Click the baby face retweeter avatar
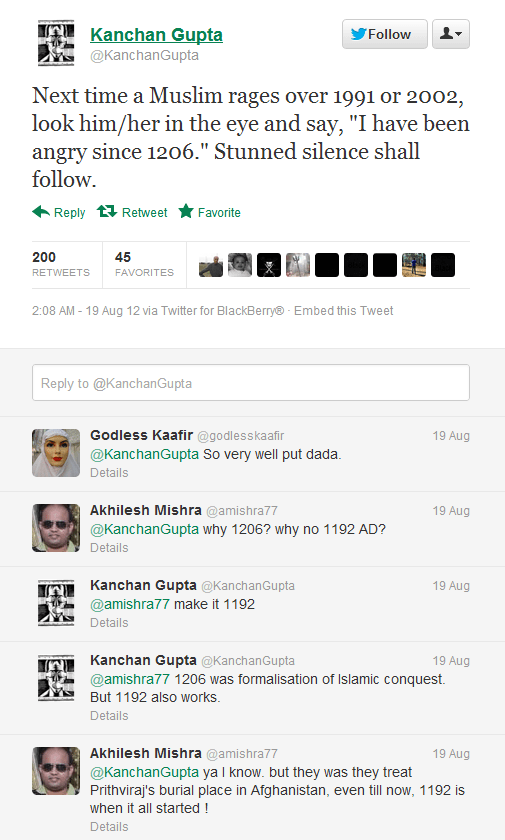The width and height of the screenshot is (505, 840). 239,265
